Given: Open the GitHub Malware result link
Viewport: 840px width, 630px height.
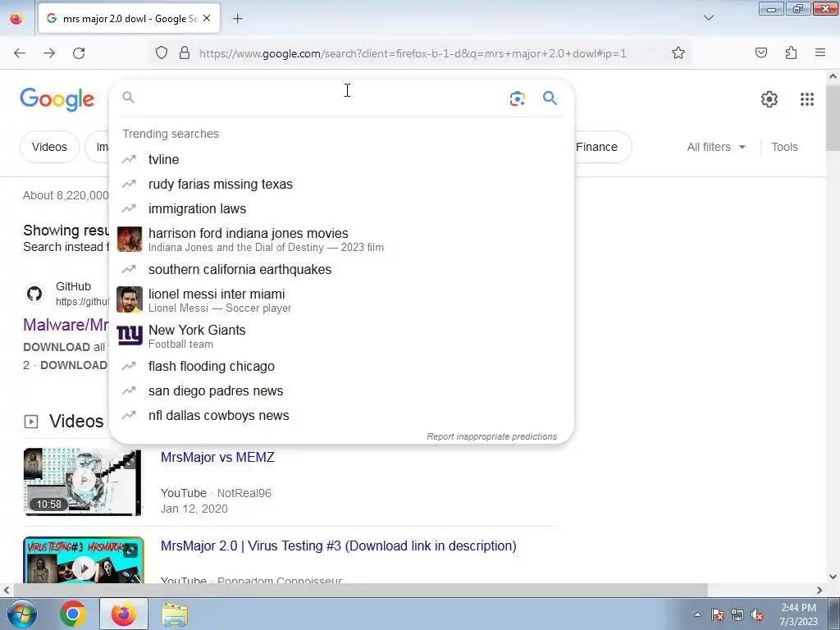Looking at the screenshot, I should pyautogui.click(x=66, y=325).
